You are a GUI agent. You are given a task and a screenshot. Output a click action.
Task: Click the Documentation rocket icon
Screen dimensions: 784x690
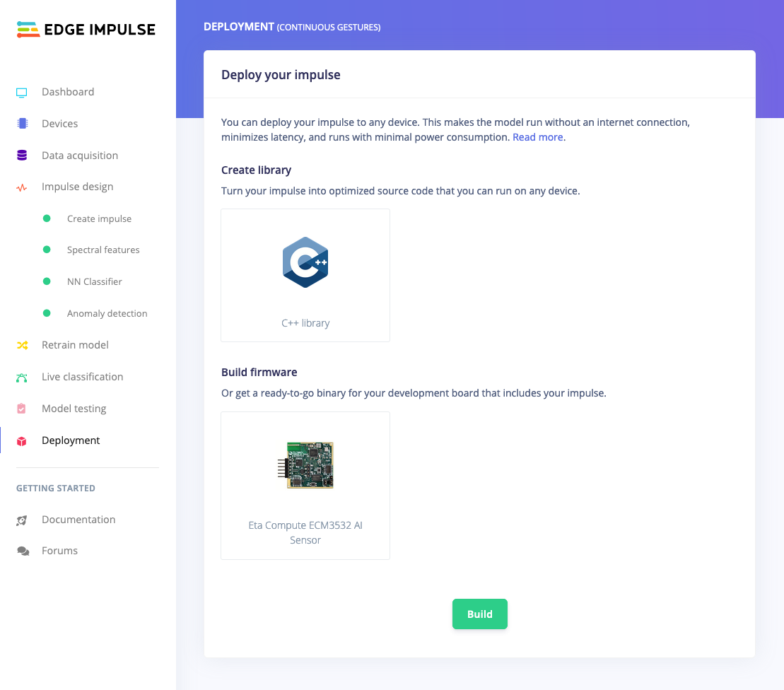[x=21, y=520]
